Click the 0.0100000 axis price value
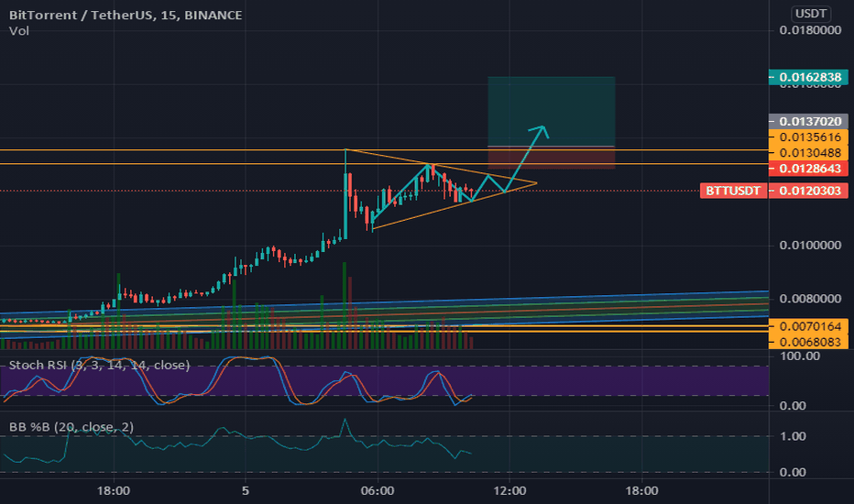The height and width of the screenshot is (504, 854). pos(810,246)
